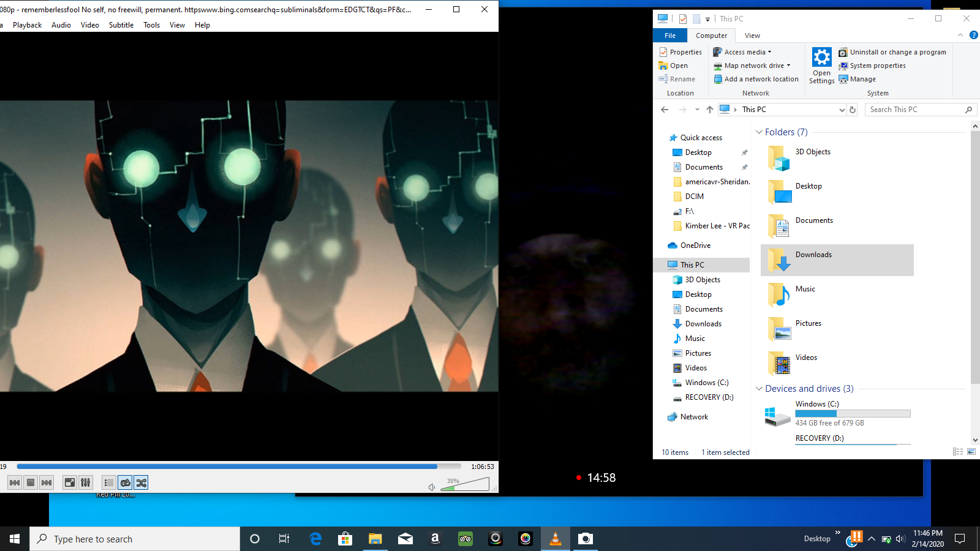Open Map network drive dropdown arrow
The image size is (980, 551).
coord(788,66)
